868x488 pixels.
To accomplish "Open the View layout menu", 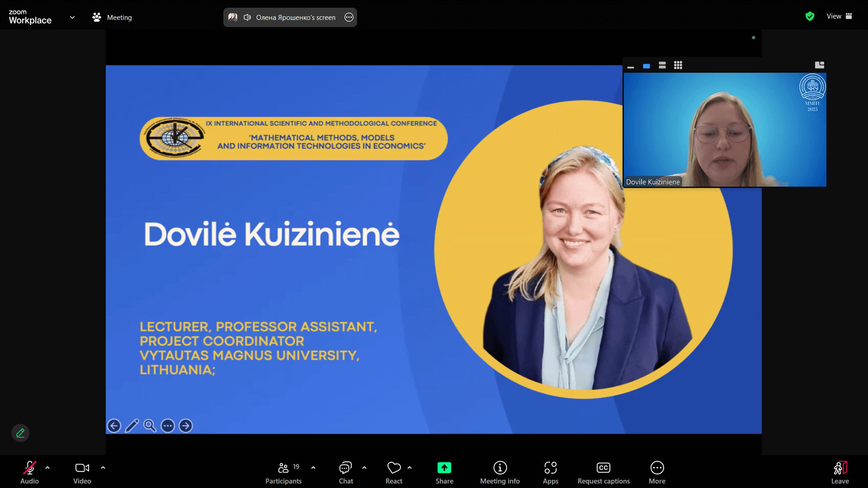I will [x=839, y=16].
